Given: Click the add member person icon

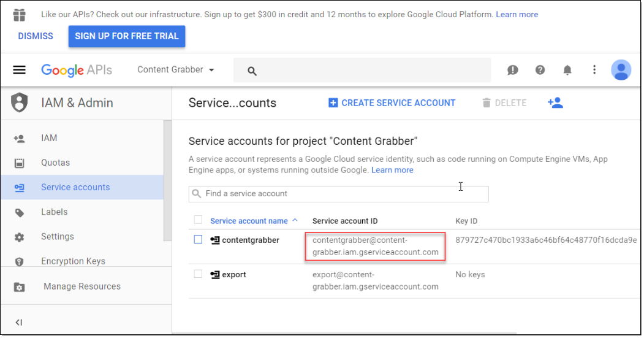Looking at the screenshot, I should 555,103.
